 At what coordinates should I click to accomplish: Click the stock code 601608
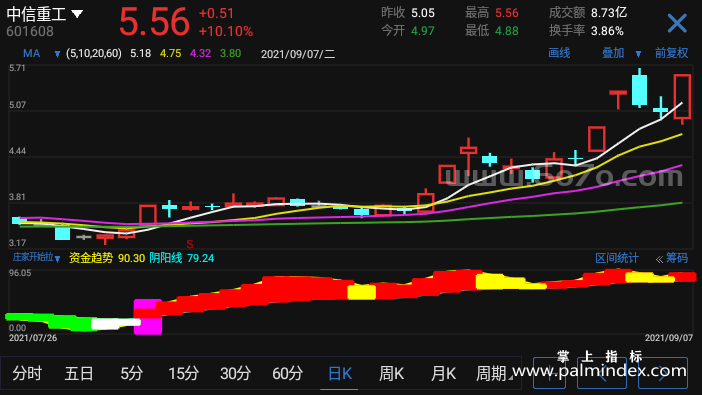[30, 31]
